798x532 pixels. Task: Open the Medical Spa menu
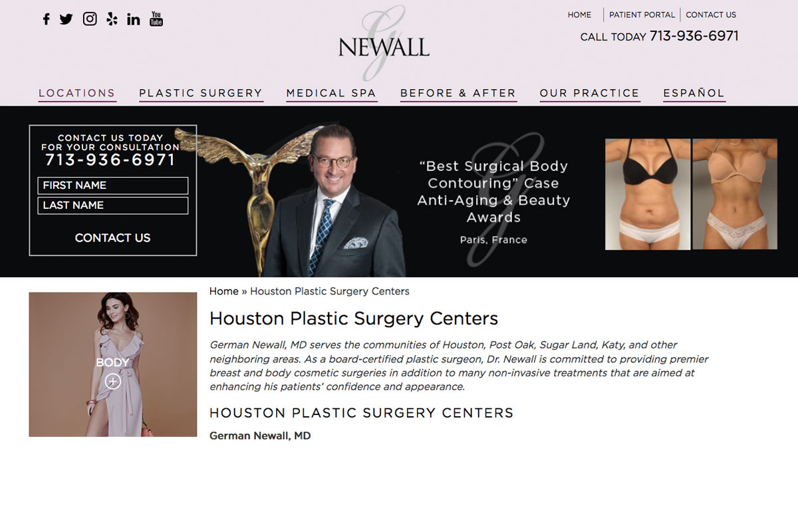pos(331,93)
